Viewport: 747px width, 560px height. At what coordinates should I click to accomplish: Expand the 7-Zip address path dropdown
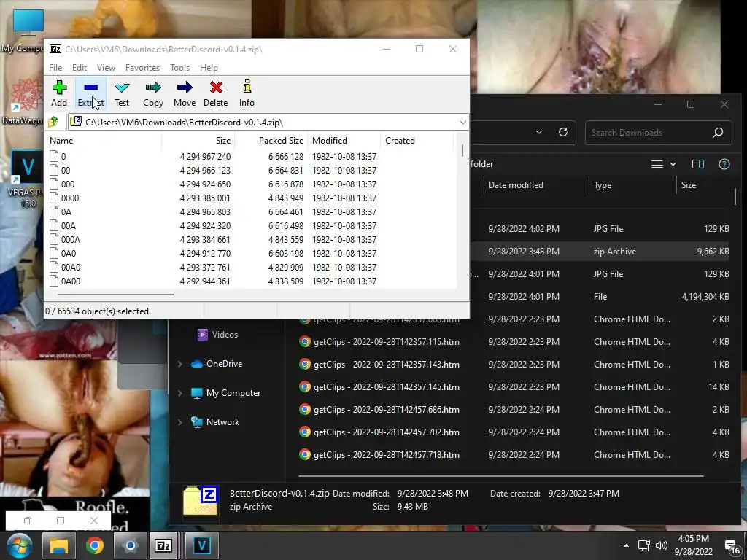[462, 122]
